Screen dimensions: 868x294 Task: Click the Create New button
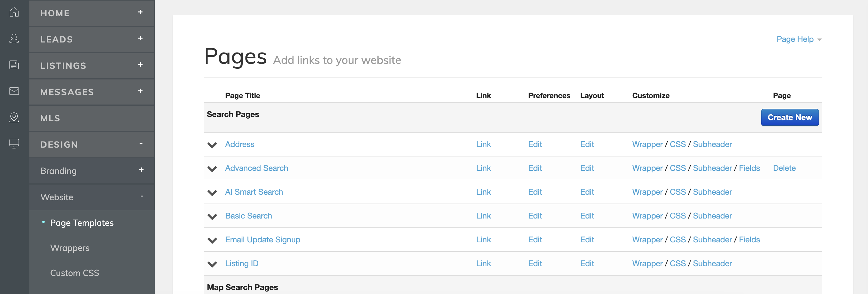coord(789,117)
